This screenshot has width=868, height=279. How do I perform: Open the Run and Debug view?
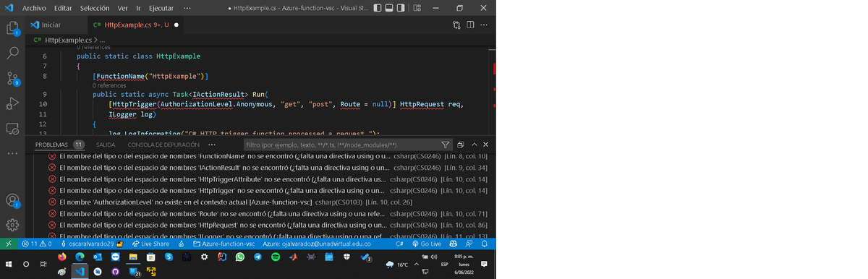12,103
